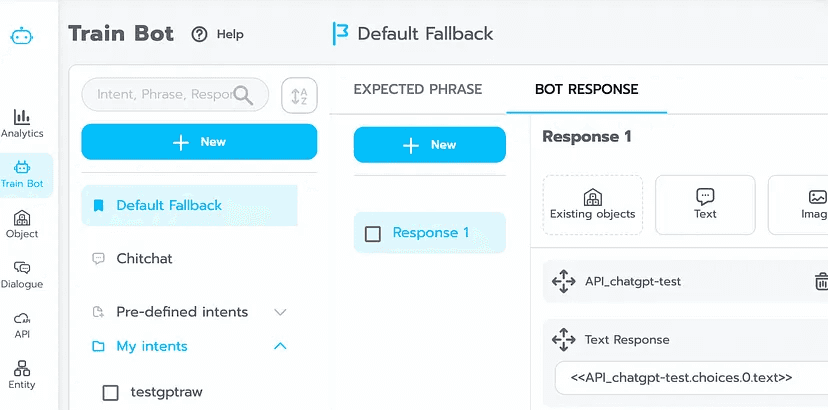This screenshot has height=410, width=828.
Task: Collapse the My intents folder
Action: (280, 346)
